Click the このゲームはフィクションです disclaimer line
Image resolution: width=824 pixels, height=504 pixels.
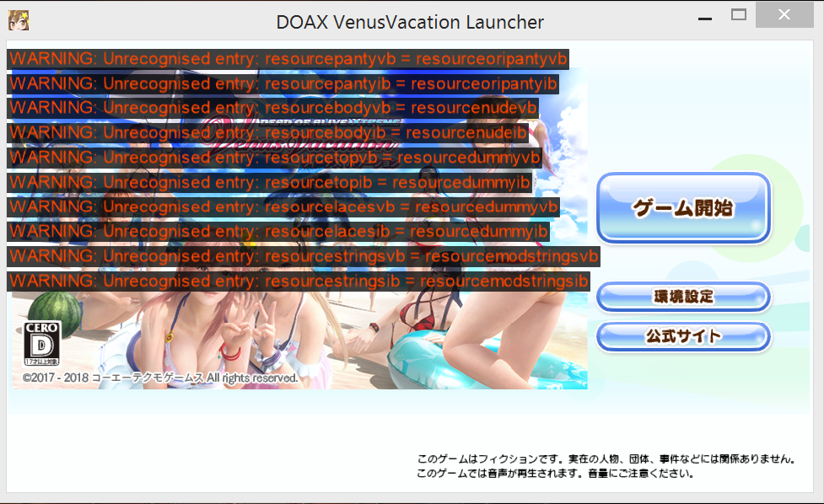tap(606, 458)
